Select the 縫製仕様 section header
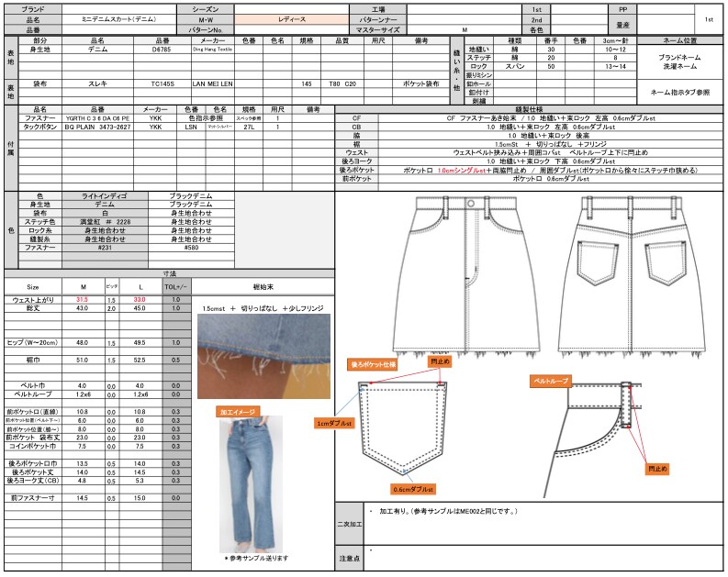This screenshot has height=577, width=728. [x=529, y=109]
